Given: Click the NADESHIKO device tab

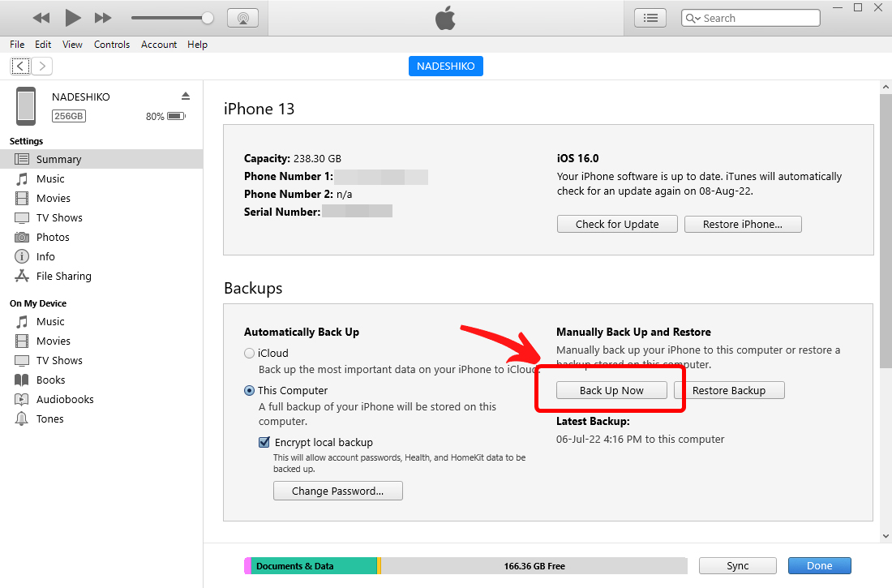Looking at the screenshot, I should pos(445,66).
